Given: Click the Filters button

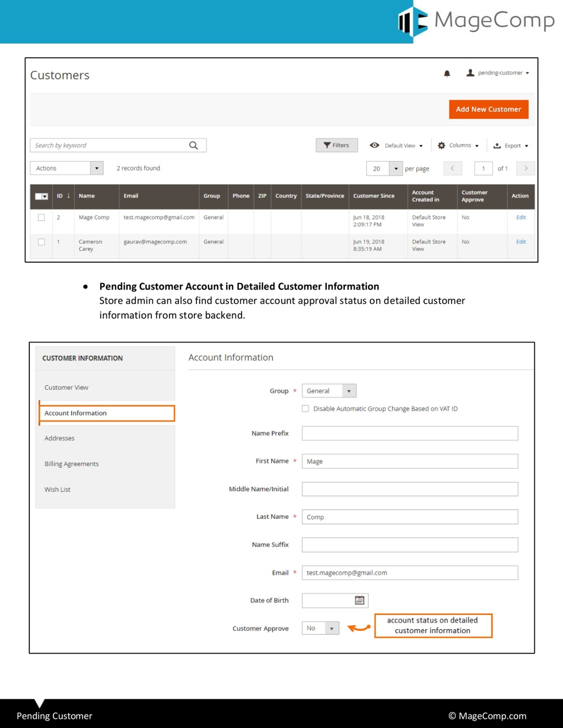Looking at the screenshot, I should (336, 145).
